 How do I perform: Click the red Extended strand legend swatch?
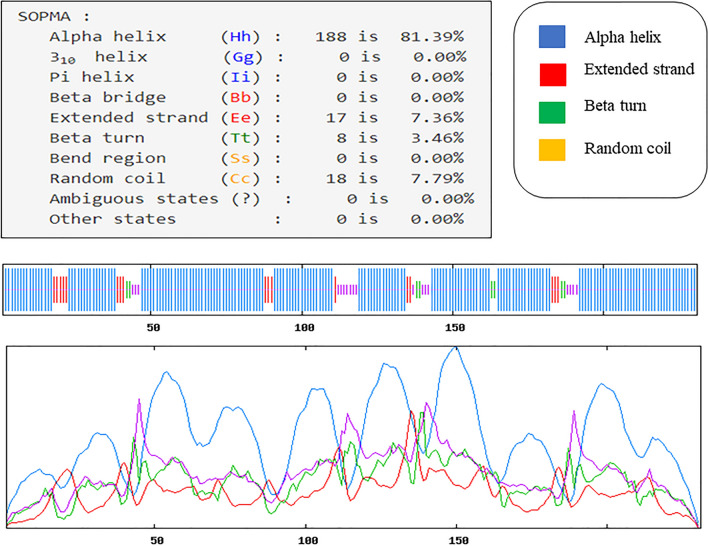[553, 75]
